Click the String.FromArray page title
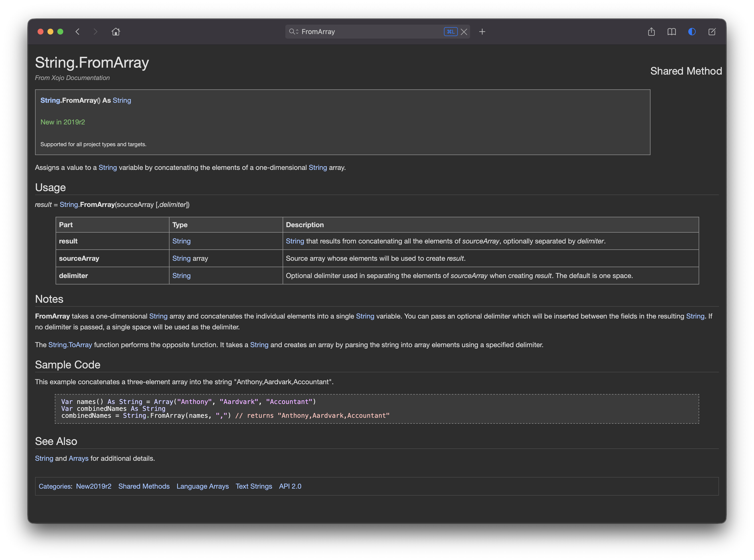This screenshot has width=754, height=560. coord(92,63)
